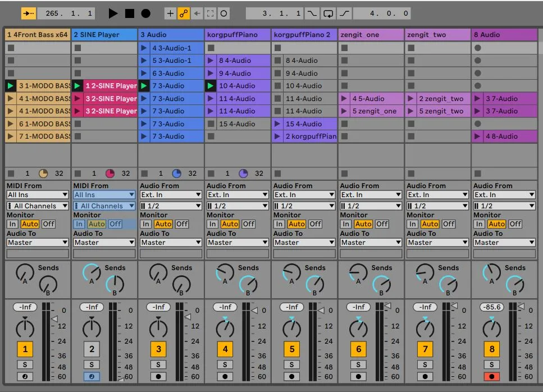543x392 pixels.
Task: Launch the 6 1-MODO BAS clip
Action: click(x=11, y=124)
